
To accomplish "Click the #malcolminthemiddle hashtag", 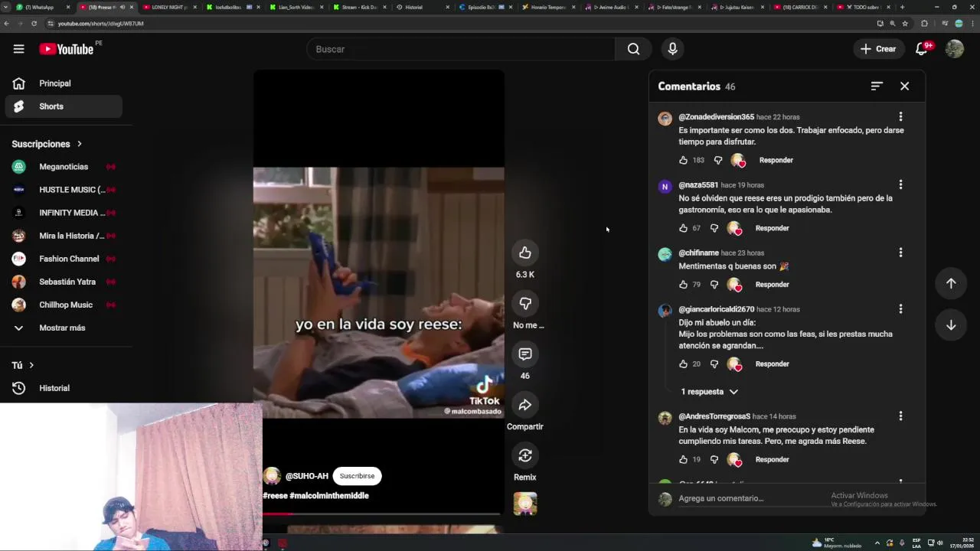I will pos(329,496).
